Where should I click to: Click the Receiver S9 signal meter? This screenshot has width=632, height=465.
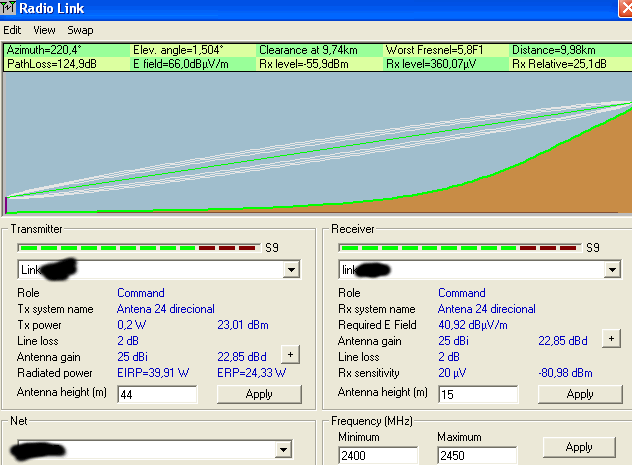pyautogui.click(x=460, y=248)
